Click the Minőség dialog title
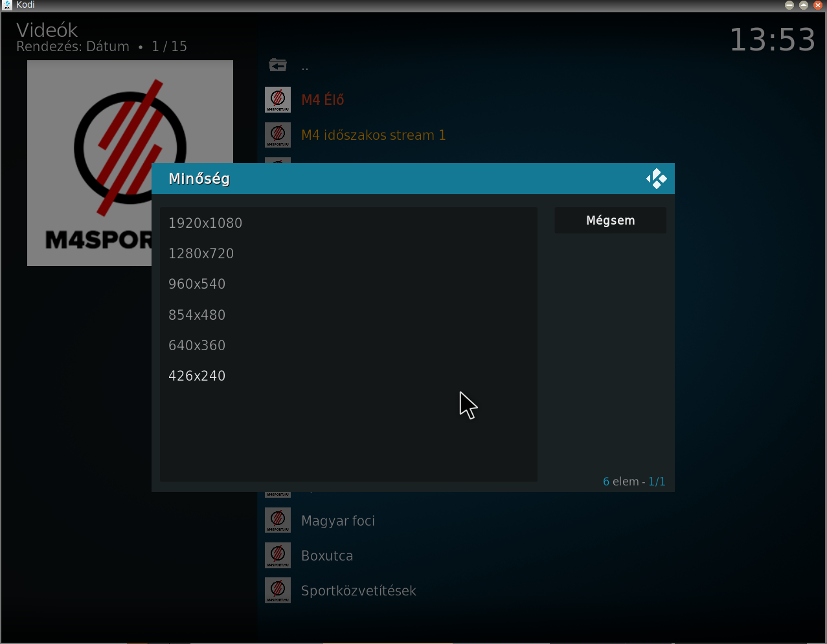Screen dimensions: 827x644 199,179
